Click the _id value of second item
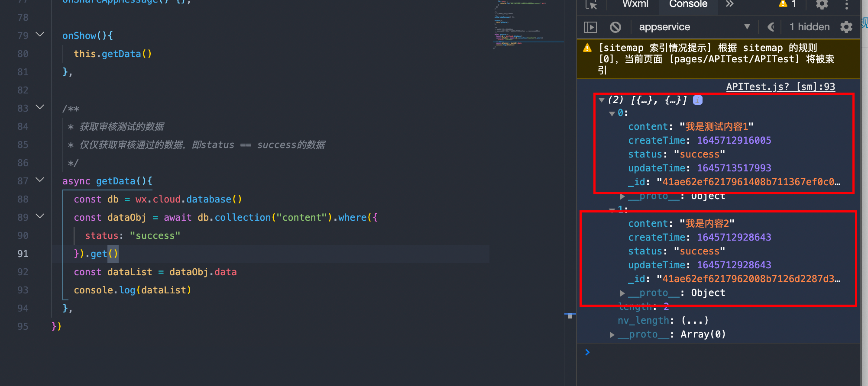868x386 pixels. (x=748, y=279)
